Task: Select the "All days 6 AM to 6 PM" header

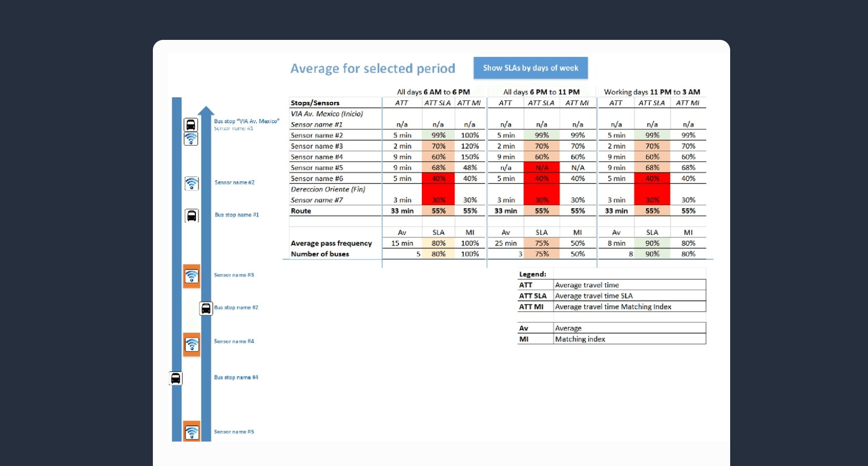Action: [x=433, y=92]
